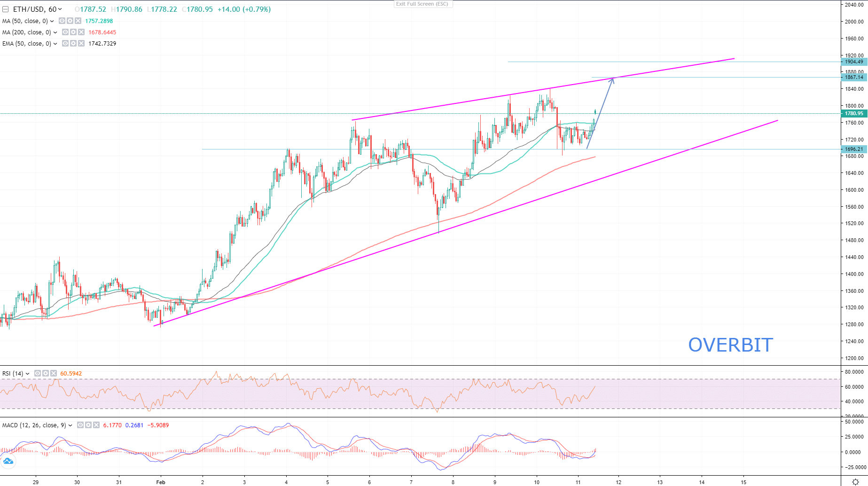
Task: Hide the MA 50 indicator with eye icon
Action: (x=62, y=21)
